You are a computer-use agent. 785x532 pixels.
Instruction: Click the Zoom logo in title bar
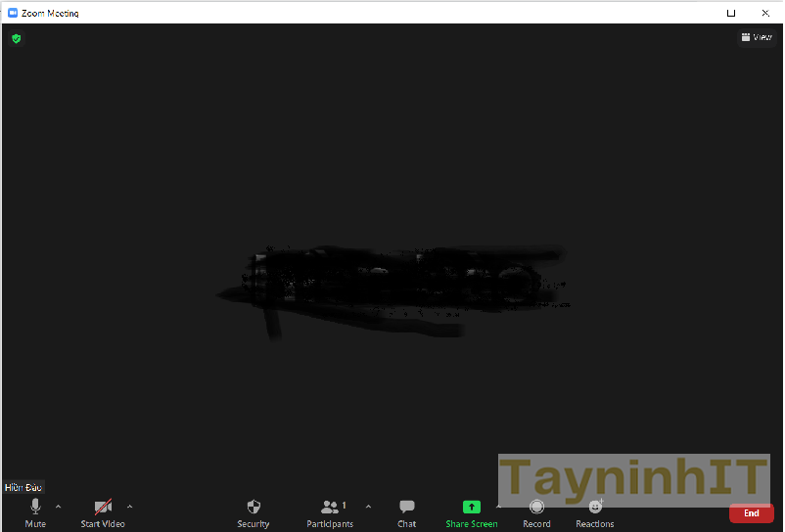click(x=13, y=14)
